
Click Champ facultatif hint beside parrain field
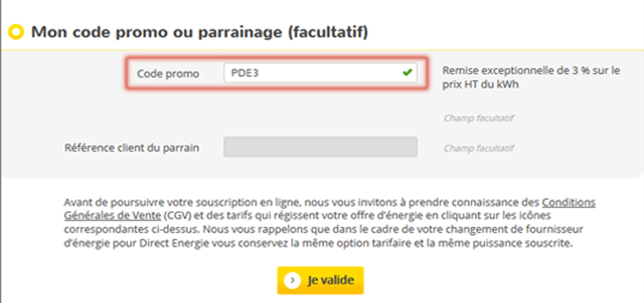(x=479, y=148)
